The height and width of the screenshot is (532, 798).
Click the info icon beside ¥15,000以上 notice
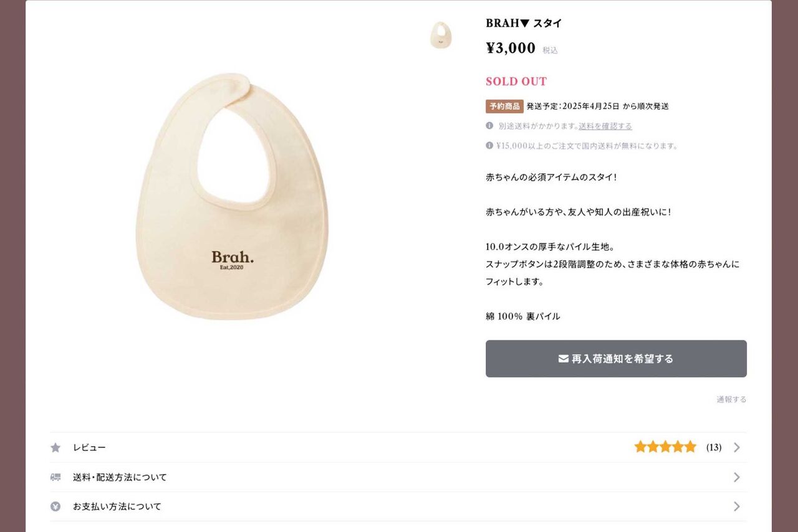tap(489, 145)
